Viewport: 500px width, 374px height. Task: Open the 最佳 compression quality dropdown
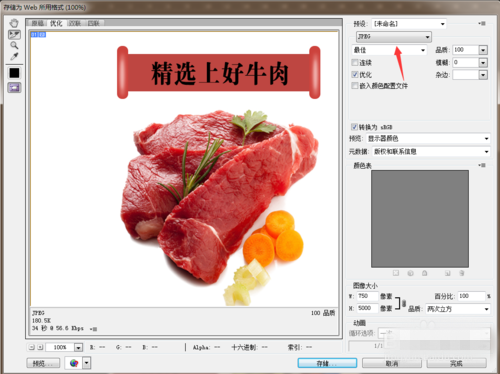pyautogui.click(x=389, y=50)
